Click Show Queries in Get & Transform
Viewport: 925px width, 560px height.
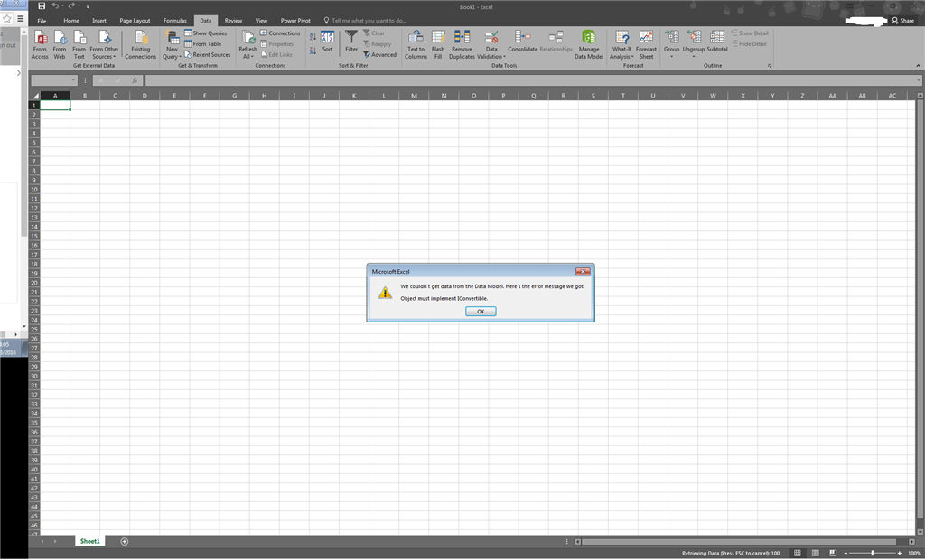click(x=205, y=33)
